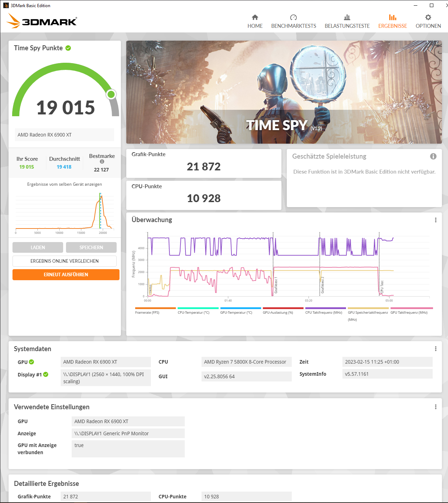
Task: Toggle GPU Speichertaktfrequenz legend swatch
Action: [368, 308]
